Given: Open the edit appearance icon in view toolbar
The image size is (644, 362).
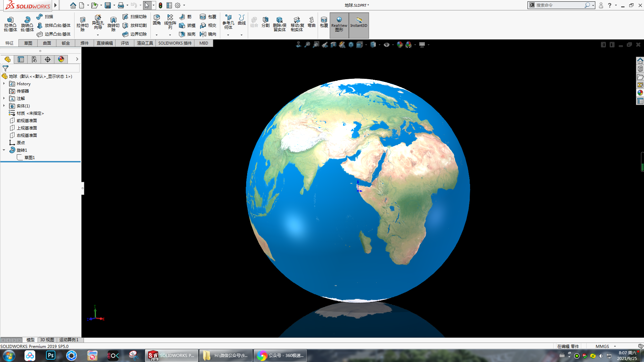Looking at the screenshot, I should (400, 45).
